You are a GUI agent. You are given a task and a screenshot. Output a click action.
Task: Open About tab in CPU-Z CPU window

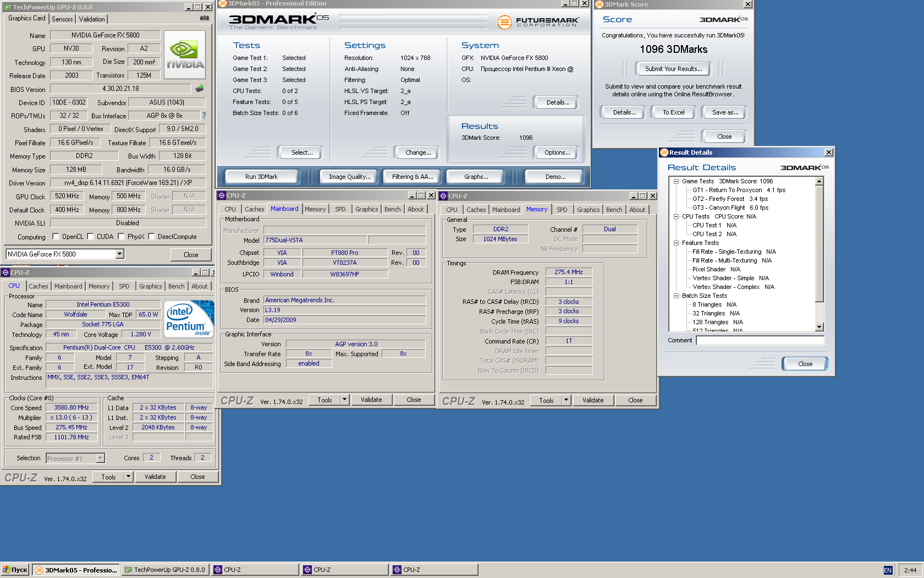[x=200, y=286]
